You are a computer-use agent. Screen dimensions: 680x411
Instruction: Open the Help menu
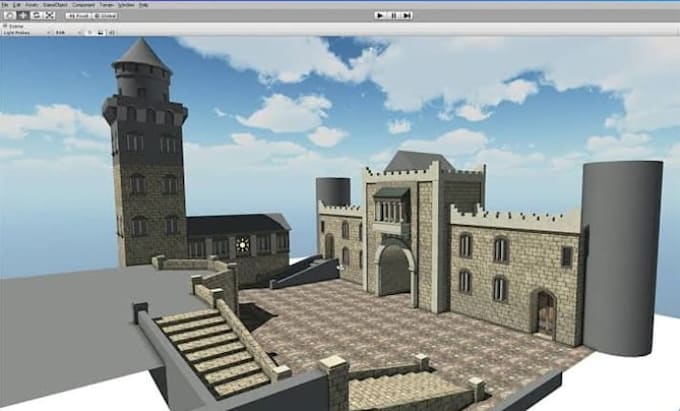tap(144, 5)
